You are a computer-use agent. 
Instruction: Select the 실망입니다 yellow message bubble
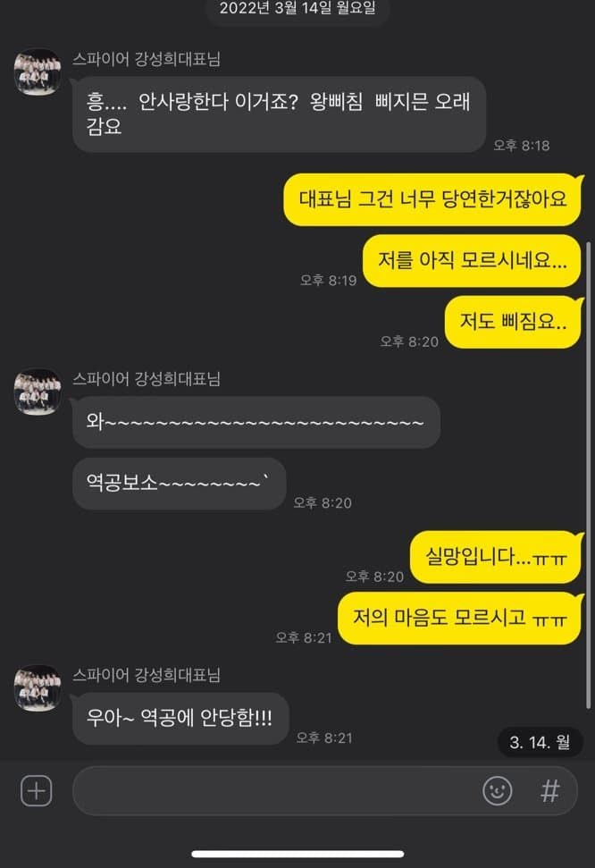click(495, 558)
